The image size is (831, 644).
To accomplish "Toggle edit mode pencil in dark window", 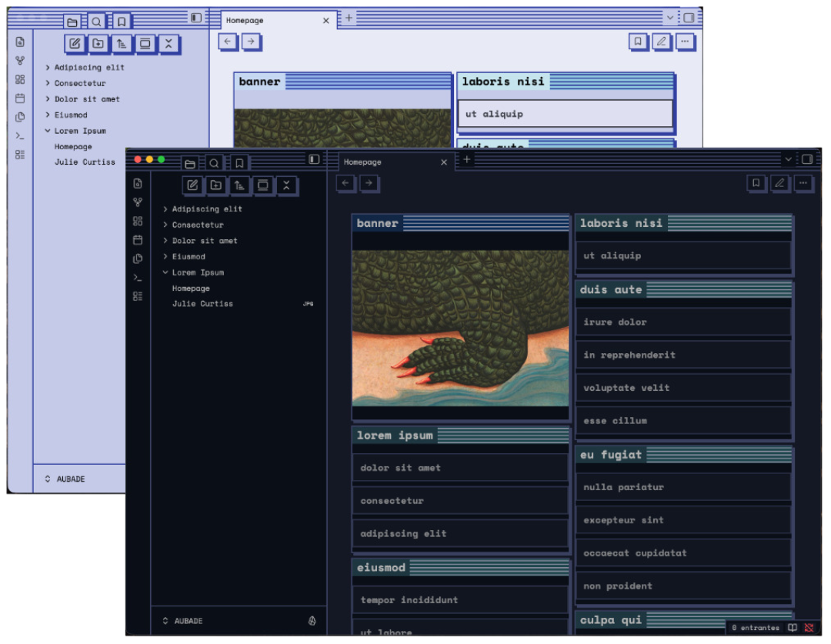I will (779, 183).
